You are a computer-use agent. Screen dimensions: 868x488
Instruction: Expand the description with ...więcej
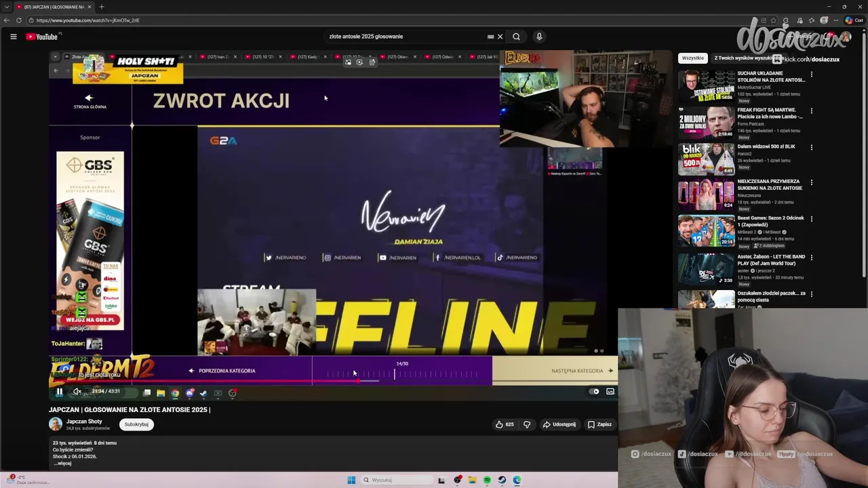click(x=62, y=464)
